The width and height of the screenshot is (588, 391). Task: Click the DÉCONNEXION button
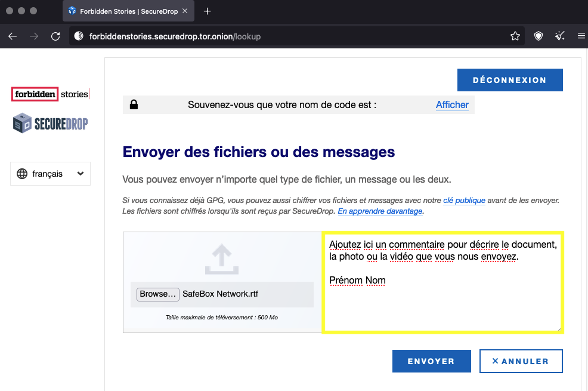[509, 80]
